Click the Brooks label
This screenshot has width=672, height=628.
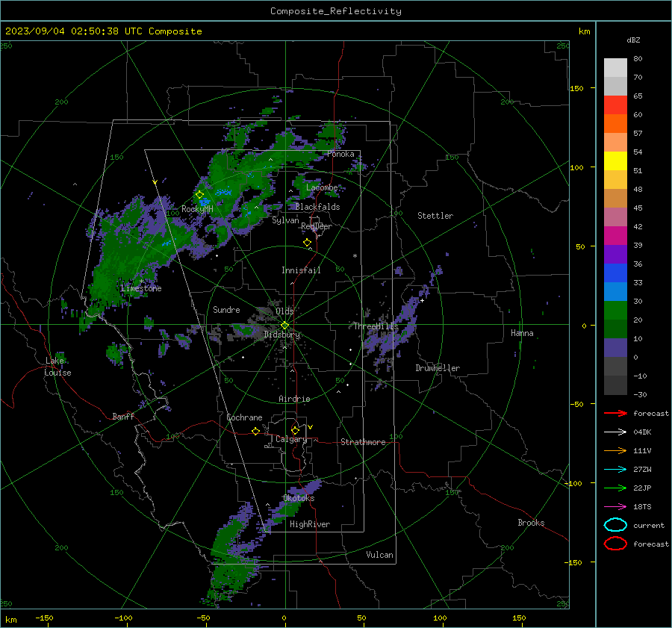[x=531, y=523]
